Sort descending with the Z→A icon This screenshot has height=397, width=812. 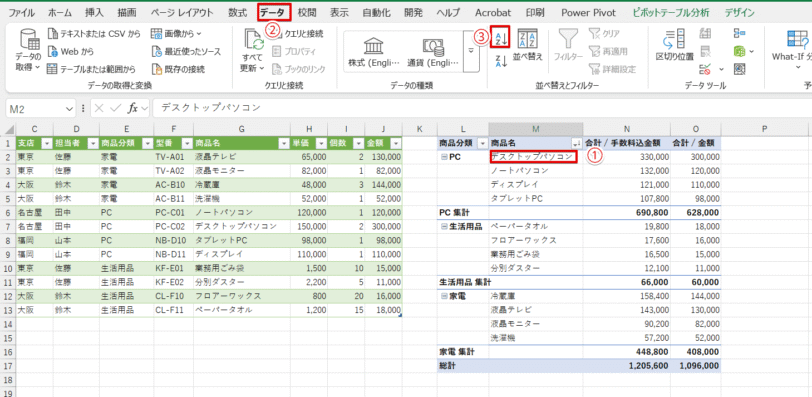tap(500, 62)
